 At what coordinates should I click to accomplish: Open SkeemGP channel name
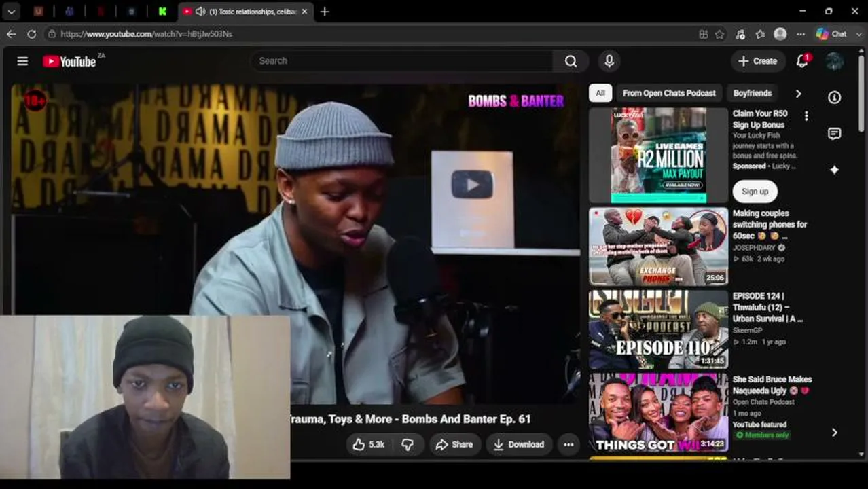pos(748,331)
